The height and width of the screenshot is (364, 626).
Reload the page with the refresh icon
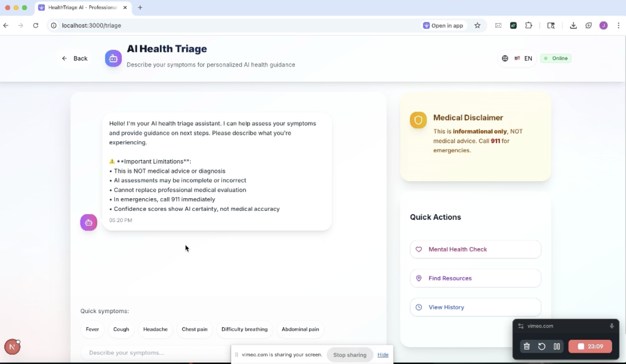(36, 25)
